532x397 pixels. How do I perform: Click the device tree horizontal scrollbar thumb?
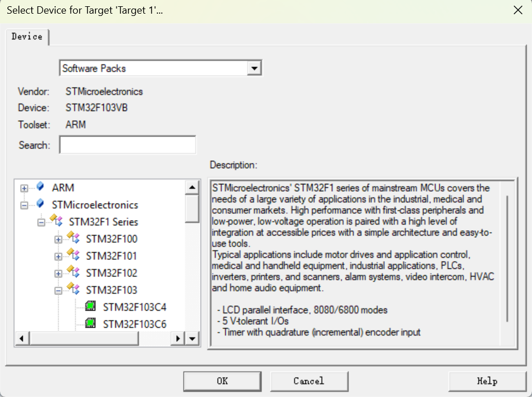(x=84, y=338)
